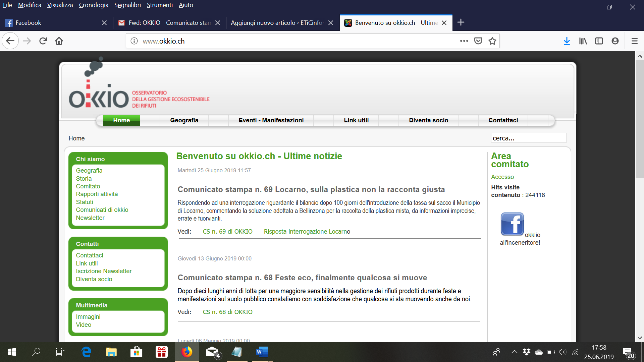Click Accesso link in Area comitato

(x=502, y=177)
